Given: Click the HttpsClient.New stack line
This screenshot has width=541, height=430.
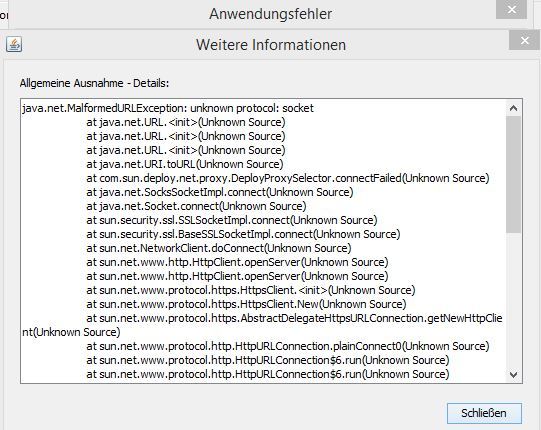Looking at the screenshot, I should point(246,304).
